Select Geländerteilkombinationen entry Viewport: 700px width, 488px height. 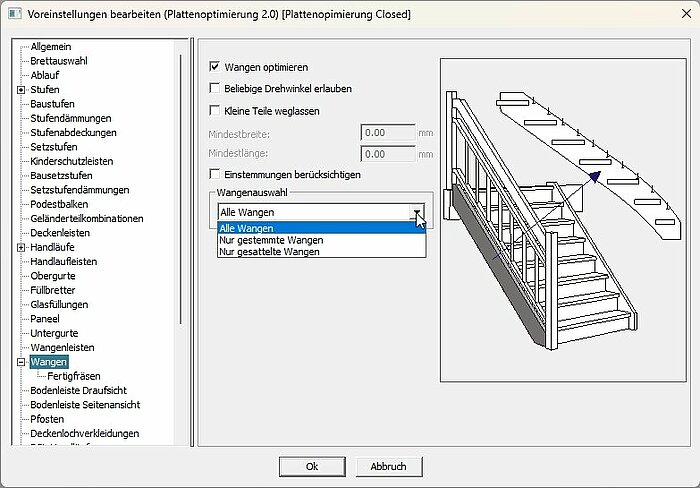87,218
